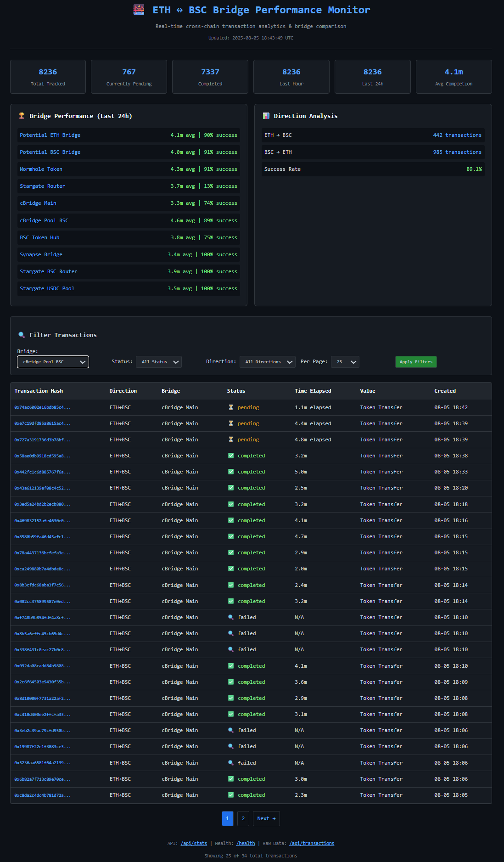Open the All Directions dropdown

pyautogui.click(x=268, y=362)
